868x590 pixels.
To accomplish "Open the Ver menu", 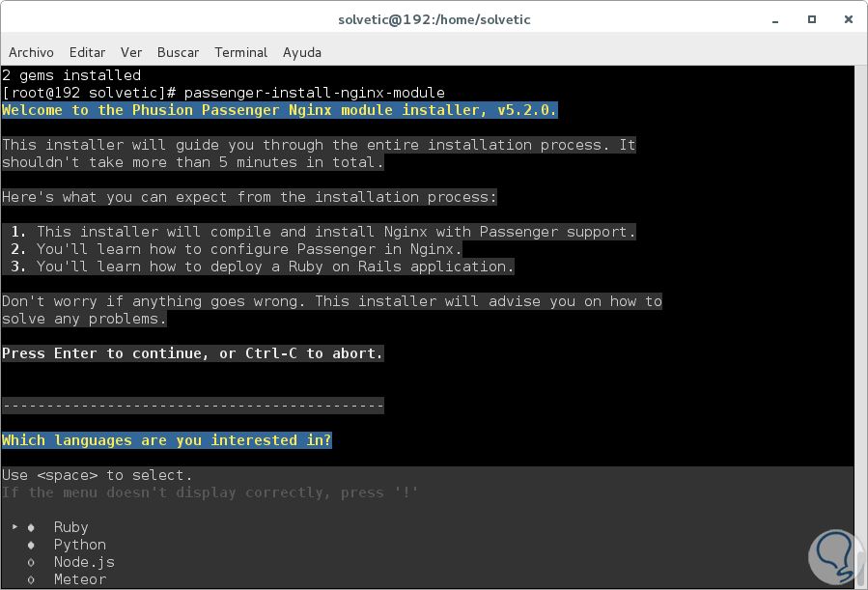I will click(x=130, y=52).
